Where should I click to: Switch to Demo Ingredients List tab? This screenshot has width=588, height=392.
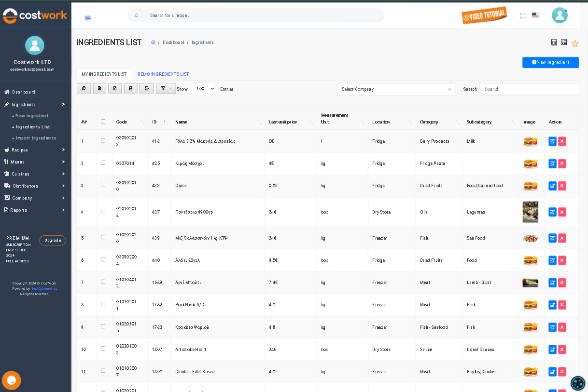click(163, 74)
